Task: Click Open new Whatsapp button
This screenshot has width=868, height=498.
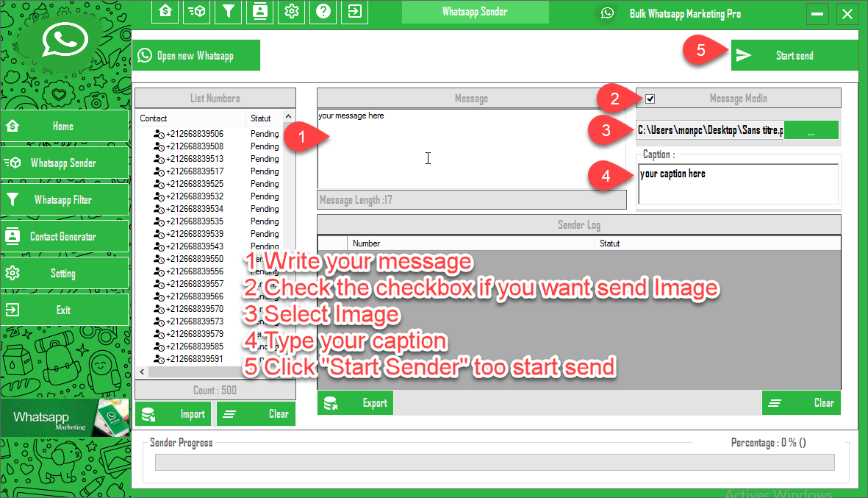Action: pyautogui.click(x=197, y=55)
